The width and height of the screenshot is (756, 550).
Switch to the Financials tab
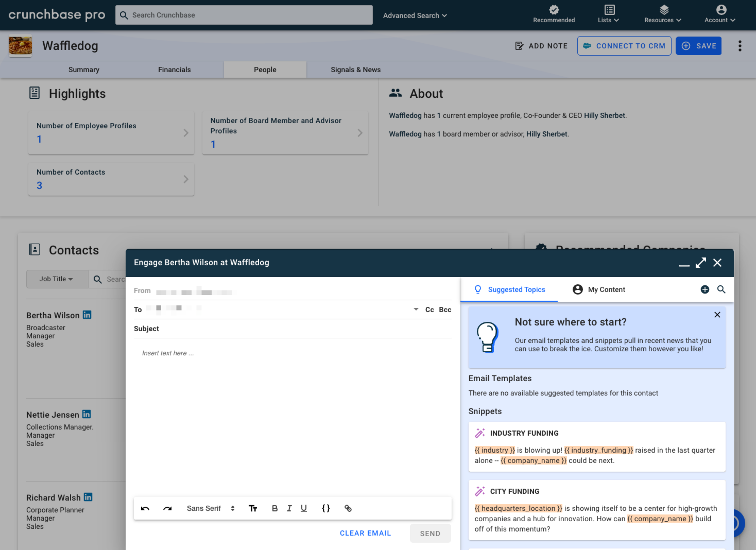(x=174, y=70)
